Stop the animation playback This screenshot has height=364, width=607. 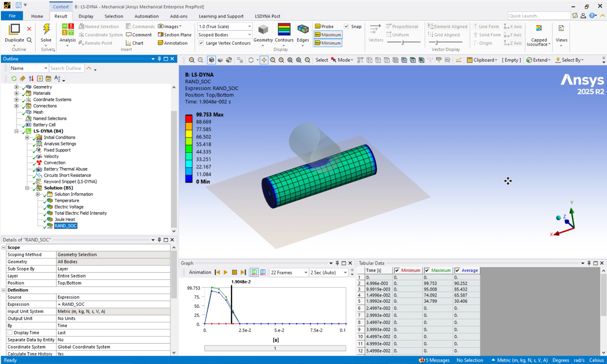234,272
